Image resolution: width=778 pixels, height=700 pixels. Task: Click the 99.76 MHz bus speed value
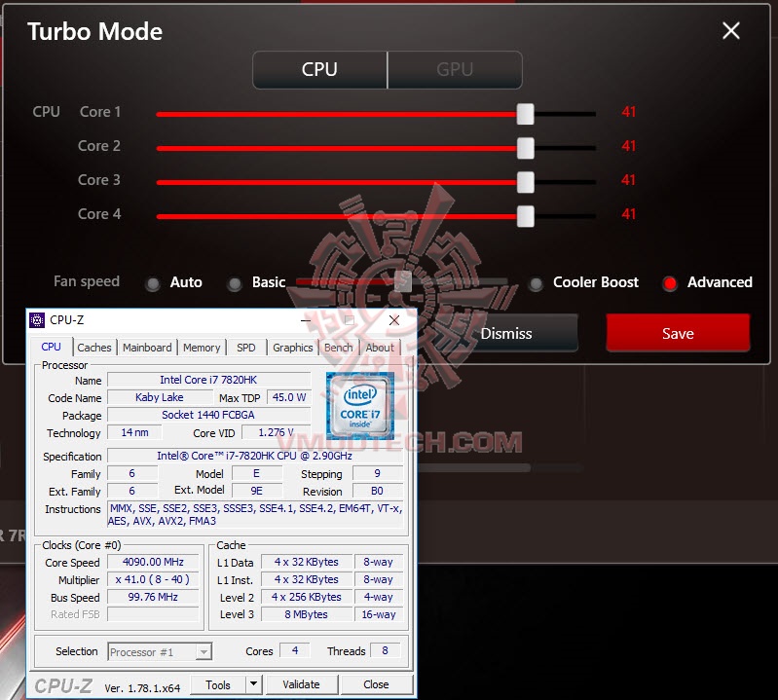click(x=153, y=597)
